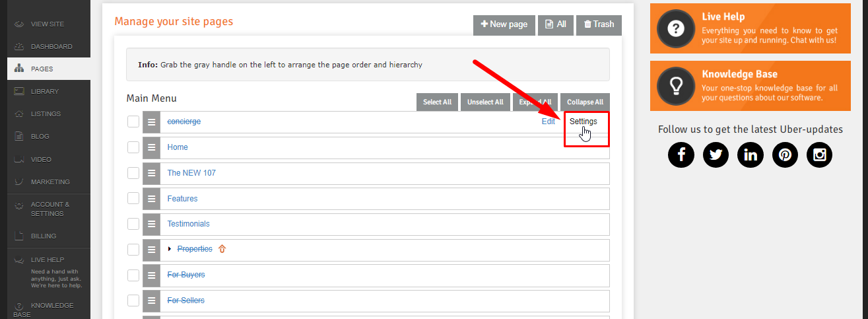Open the LinkedIn social icon

point(751,155)
